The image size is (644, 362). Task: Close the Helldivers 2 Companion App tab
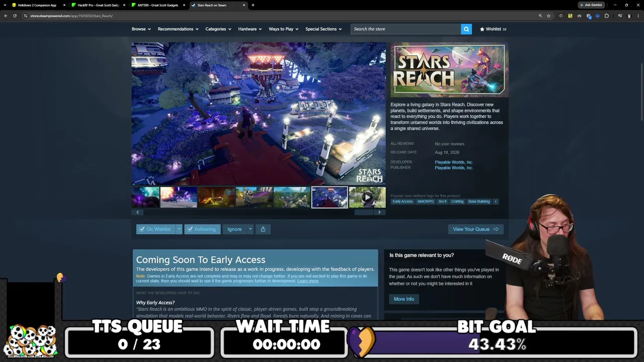tap(64, 5)
